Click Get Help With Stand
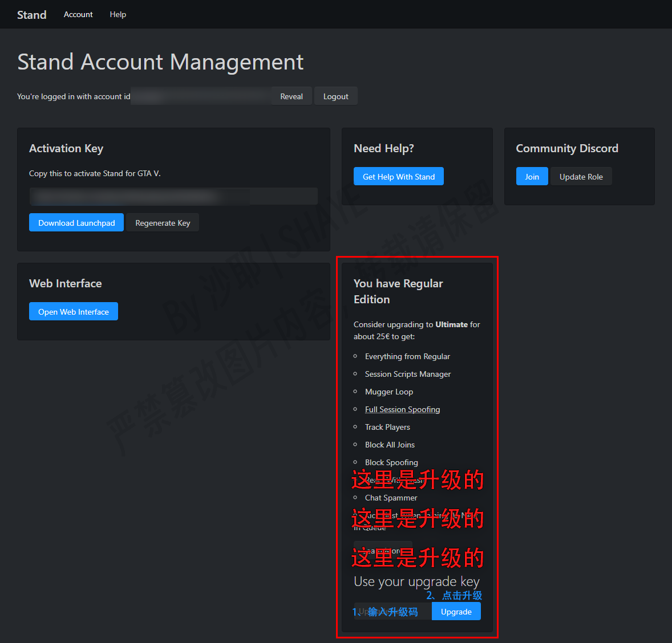The image size is (672, 643). (398, 177)
